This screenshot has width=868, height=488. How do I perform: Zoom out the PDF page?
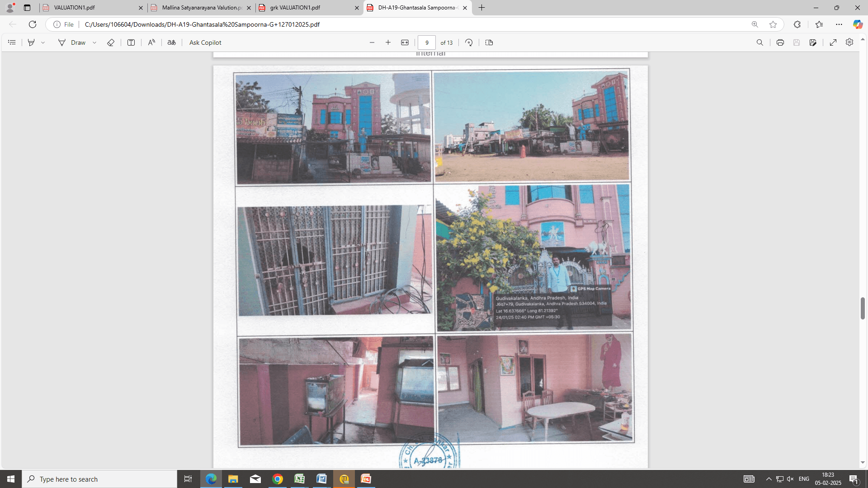click(x=372, y=42)
